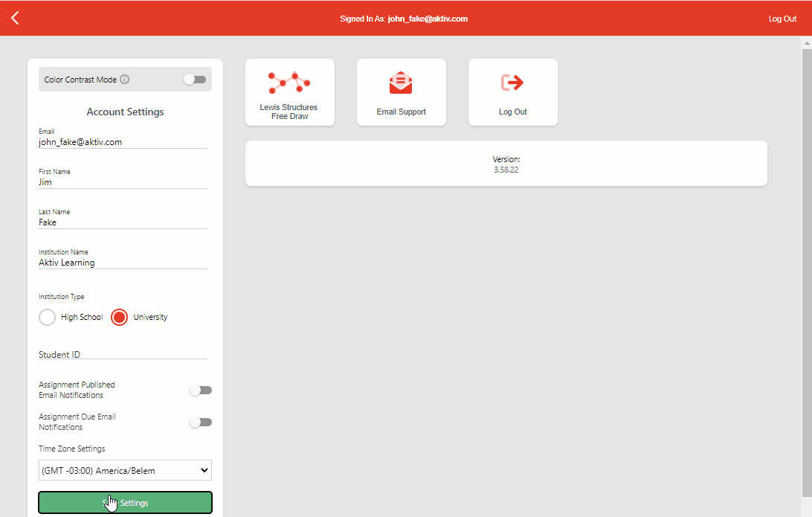Enable Assignment Due Email Notifications
The height and width of the screenshot is (517, 812).
click(x=200, y=423)
